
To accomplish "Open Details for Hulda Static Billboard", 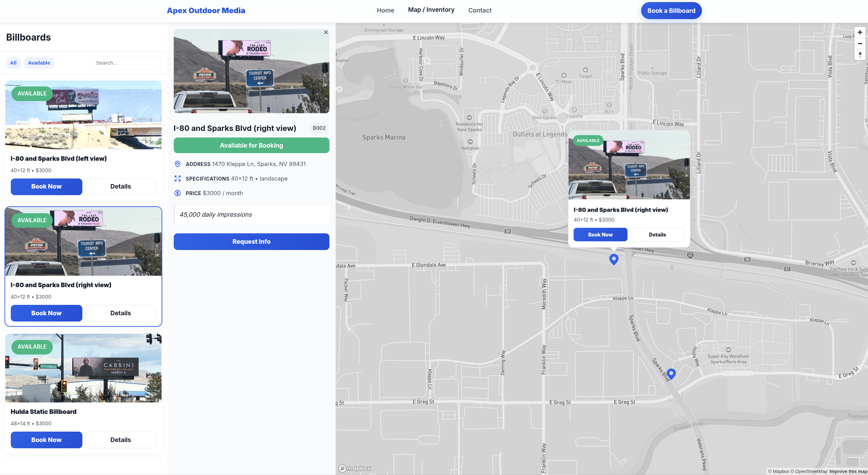I will pos(121,440).
